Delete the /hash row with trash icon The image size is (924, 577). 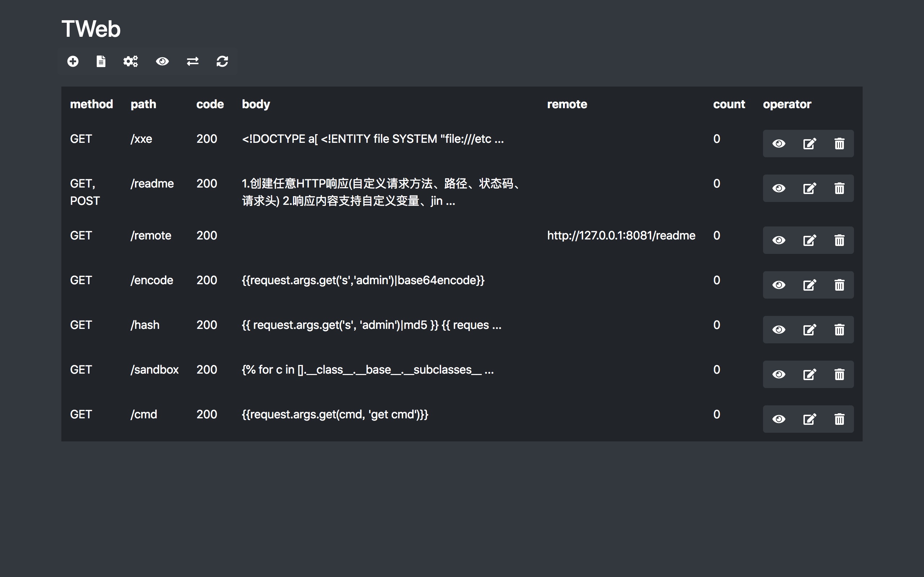tap(839, 330)
